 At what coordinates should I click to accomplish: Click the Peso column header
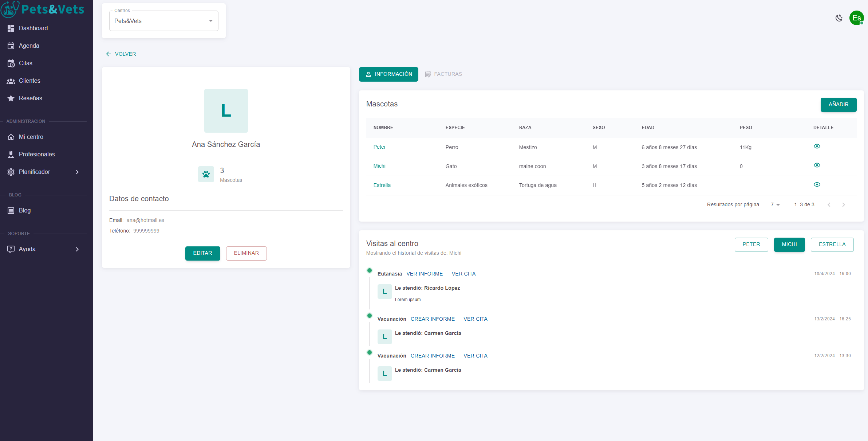click(746, 128)
